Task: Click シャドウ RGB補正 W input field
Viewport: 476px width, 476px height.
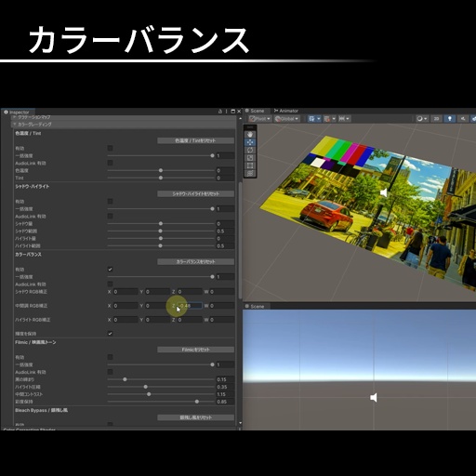Action: pyautogui.click(x=221, y=292)
